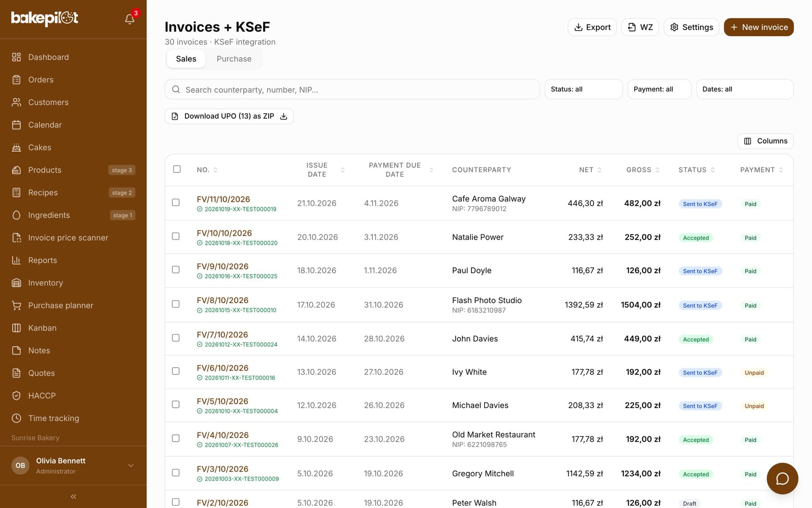
Task: Select invoice FV/11/10/2026 checkbox
Action: coord(176,202)
